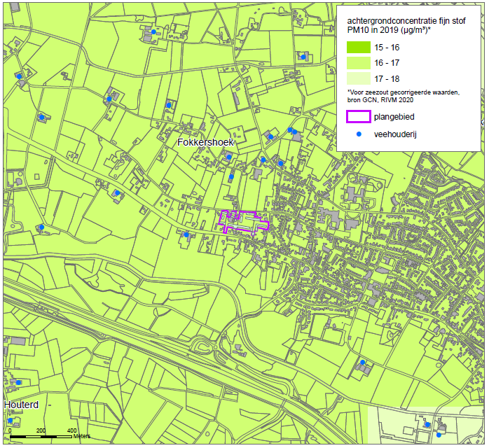Click the purple plangebied legend symbol
This screenshot has height=448, width=489.
[x=359, y=116]
